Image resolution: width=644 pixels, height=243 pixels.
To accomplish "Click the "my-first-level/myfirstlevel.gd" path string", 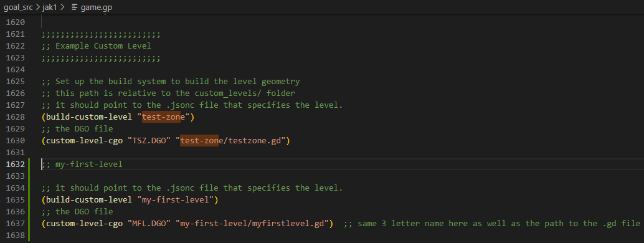I will (254, 224).
